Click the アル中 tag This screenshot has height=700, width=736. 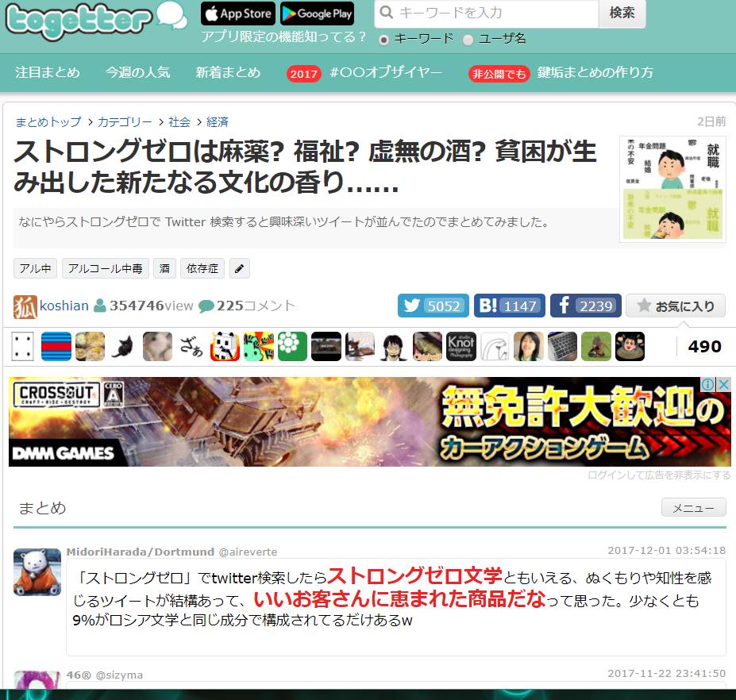[35, 268]
